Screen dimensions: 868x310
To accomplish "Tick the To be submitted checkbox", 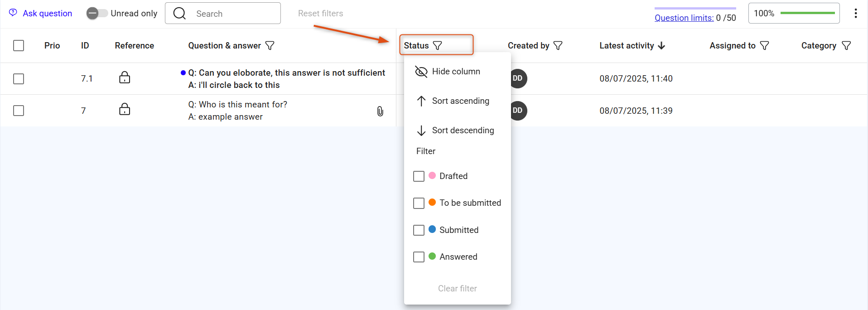I will [x=419, y=203].
